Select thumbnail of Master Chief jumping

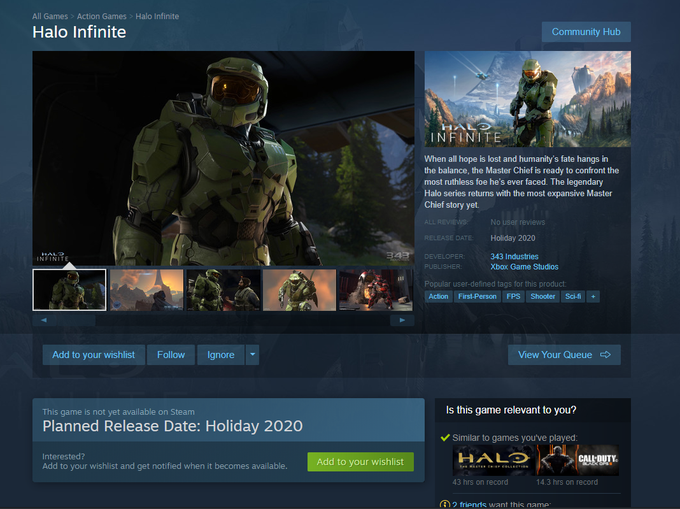(x=299, y=290)
